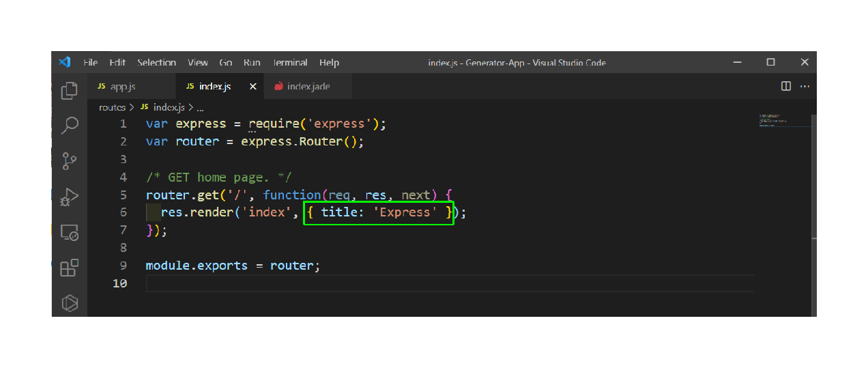Open the Terminal menu

(290, 63)
